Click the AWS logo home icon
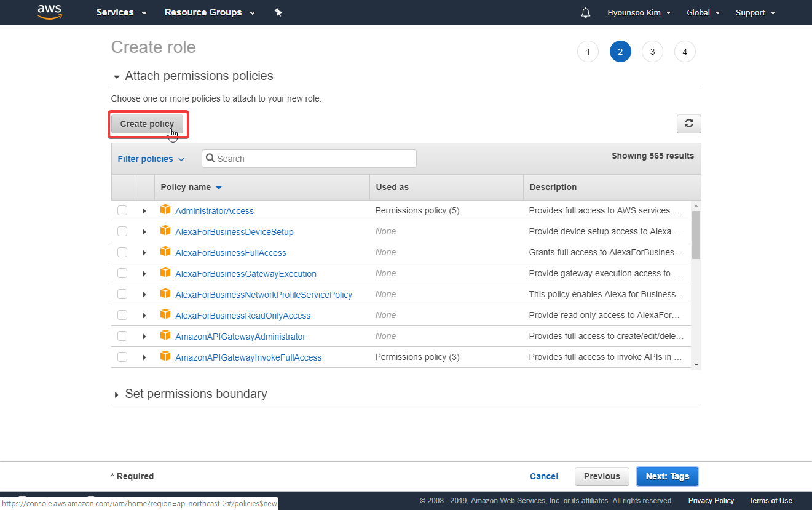The image size is (812, 510). click(49, 12)
